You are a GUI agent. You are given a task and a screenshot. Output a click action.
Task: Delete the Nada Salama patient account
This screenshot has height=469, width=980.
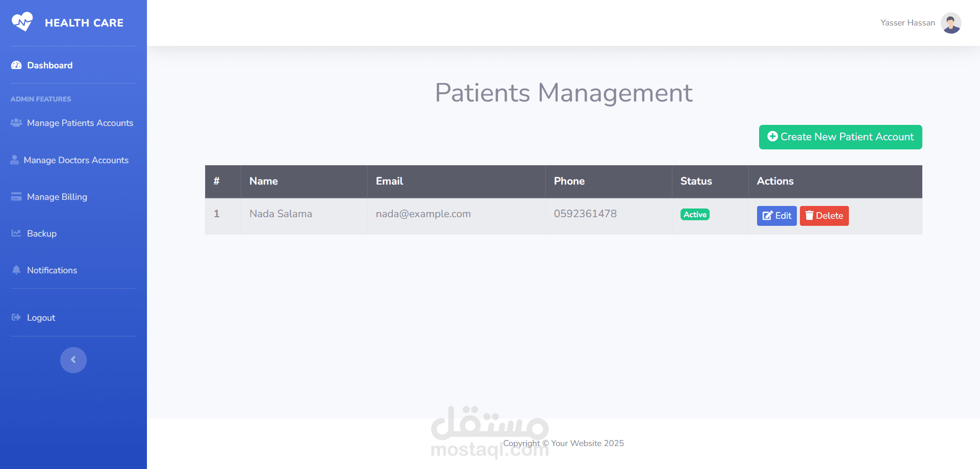tap(824, 216)
